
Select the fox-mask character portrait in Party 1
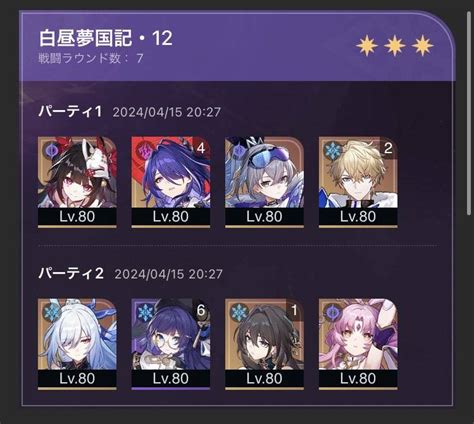pyautogui.click(x=77, y=182)
